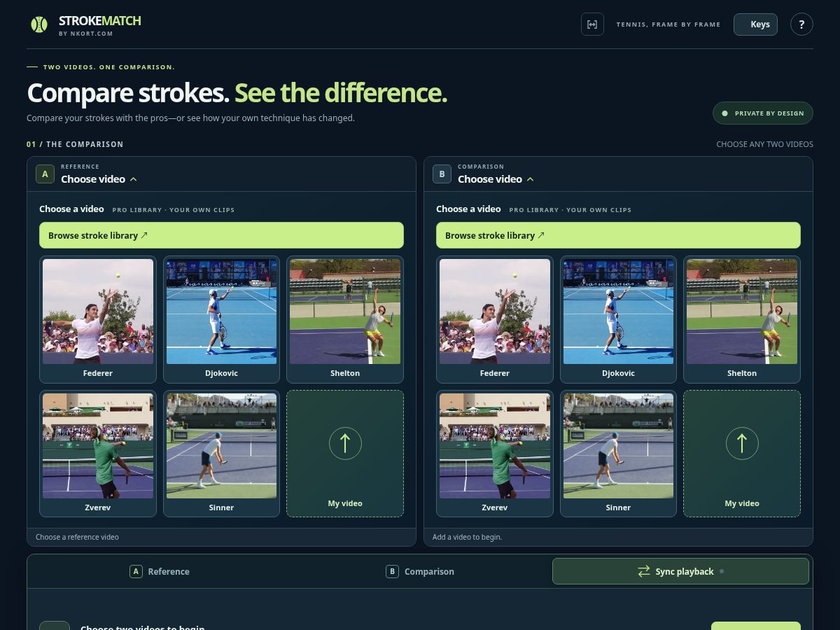Select the Zverev clip in Reference panel
The image size is (840, 630).
(x=98, y=454)
